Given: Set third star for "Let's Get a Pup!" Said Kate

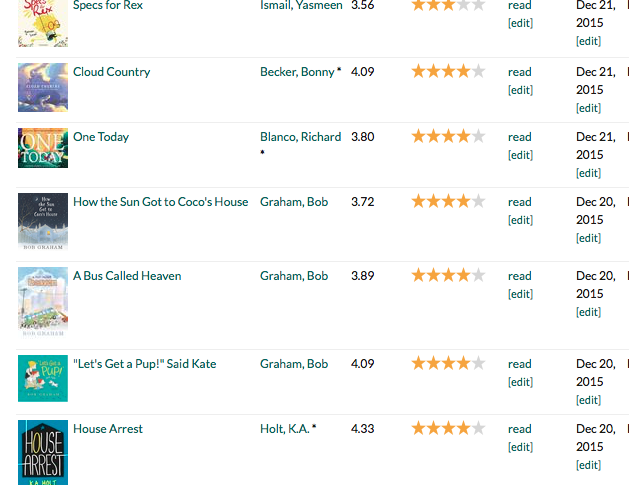Looking at the screenshot, I should pos(448,363).
